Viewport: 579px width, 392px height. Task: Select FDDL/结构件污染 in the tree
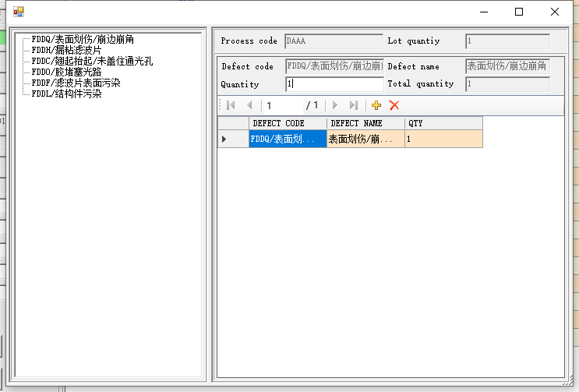tap(66, 94)
